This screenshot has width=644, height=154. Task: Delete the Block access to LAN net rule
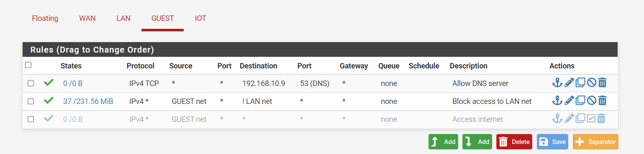click(x=602, y=100)
